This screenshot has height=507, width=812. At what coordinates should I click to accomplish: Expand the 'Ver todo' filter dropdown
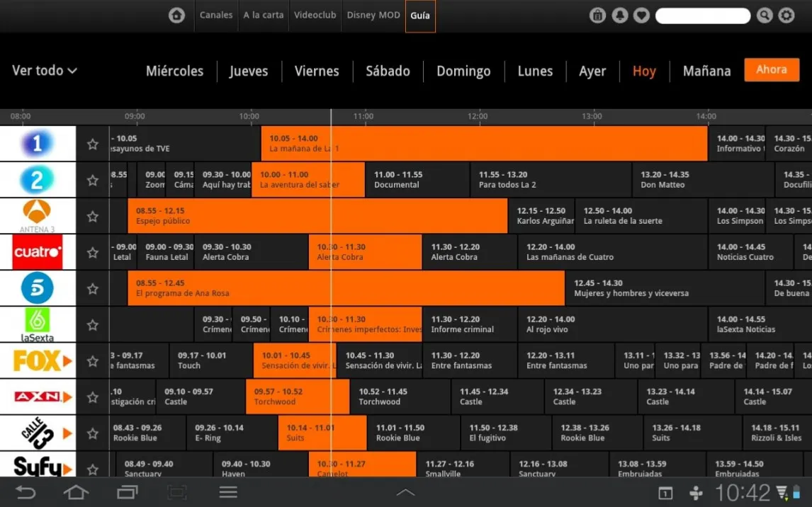(x=44, y=71)
